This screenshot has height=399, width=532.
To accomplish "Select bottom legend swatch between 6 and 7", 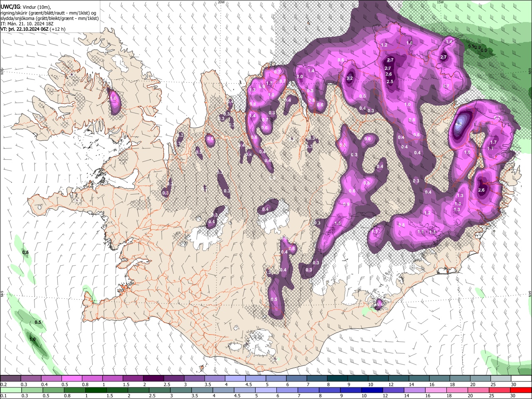I will tap(287, 390).
